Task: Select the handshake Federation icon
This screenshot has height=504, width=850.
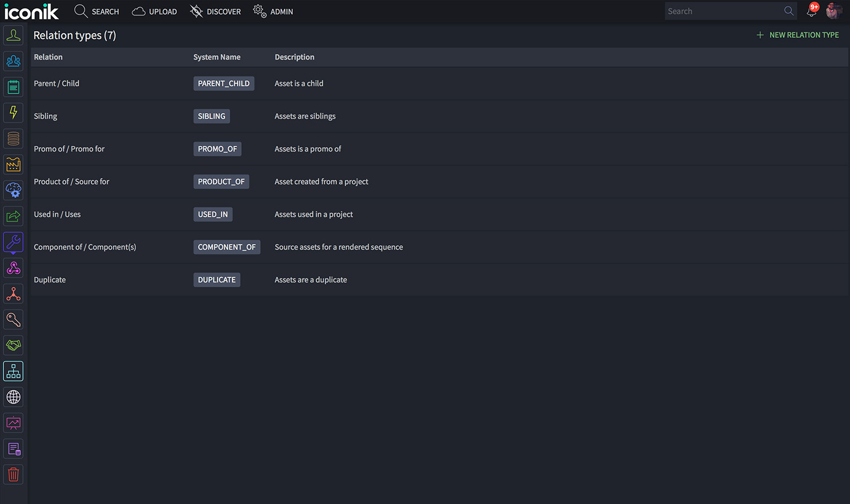Action: [x=13, y=345]
